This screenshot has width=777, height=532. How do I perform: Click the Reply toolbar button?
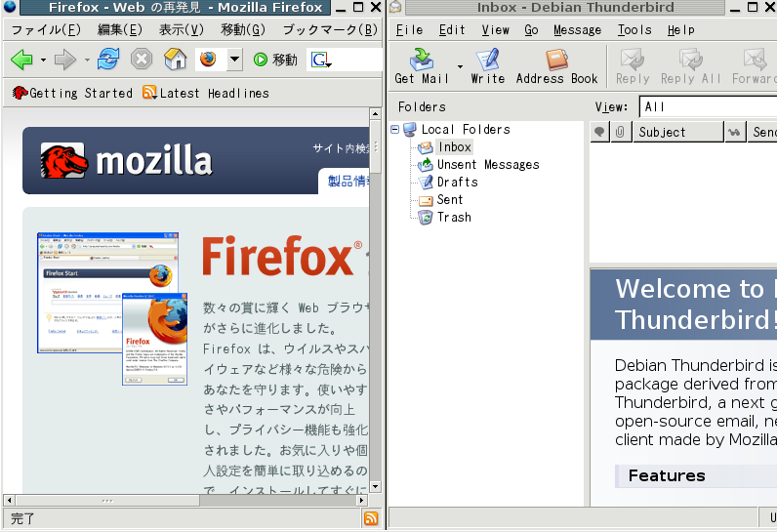pyautogui.click(x=633, y=65)
